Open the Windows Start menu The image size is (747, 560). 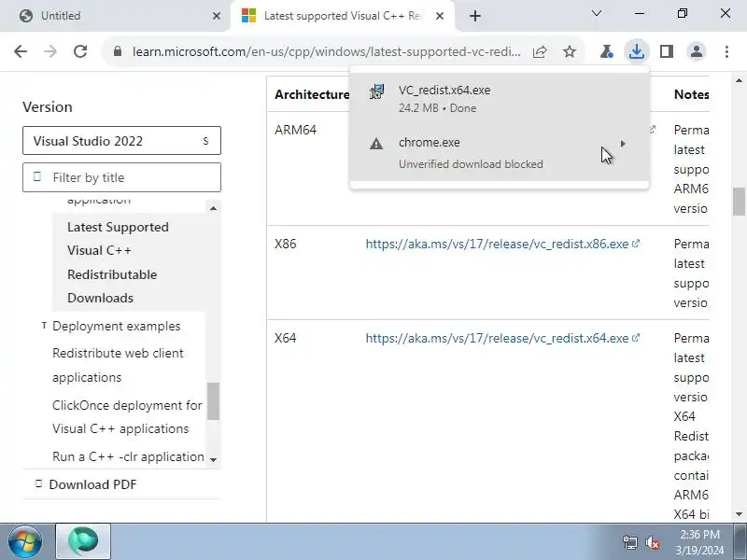click(x=24, y=542)
